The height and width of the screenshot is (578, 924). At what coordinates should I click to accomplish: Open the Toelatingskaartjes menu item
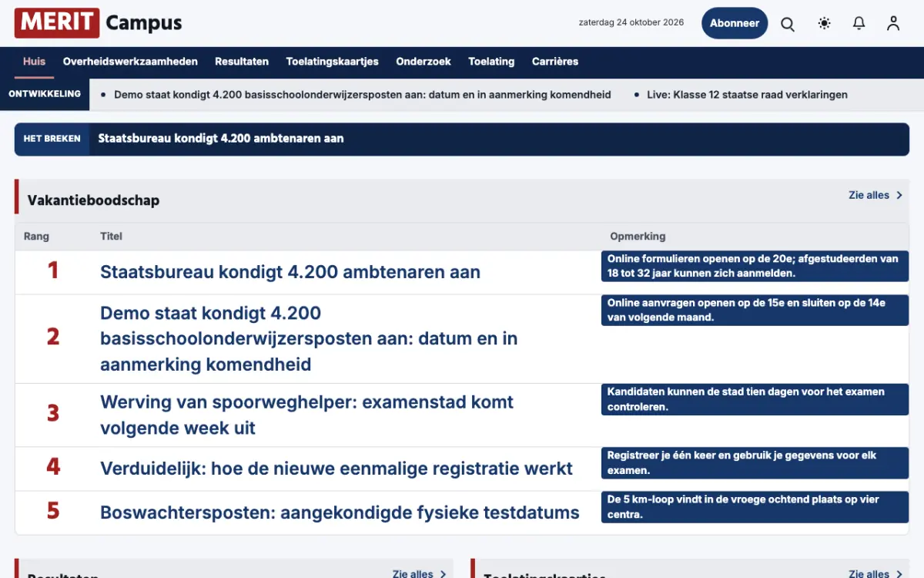[x=333, y=62]
